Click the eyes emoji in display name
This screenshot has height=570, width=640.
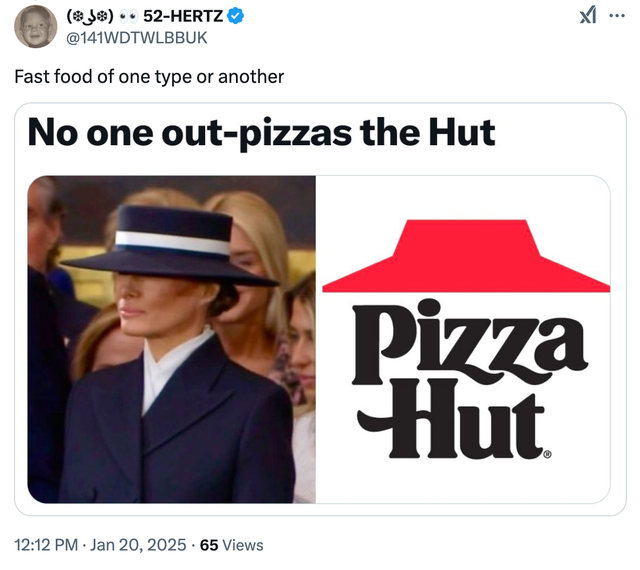[x=126, y=17]
